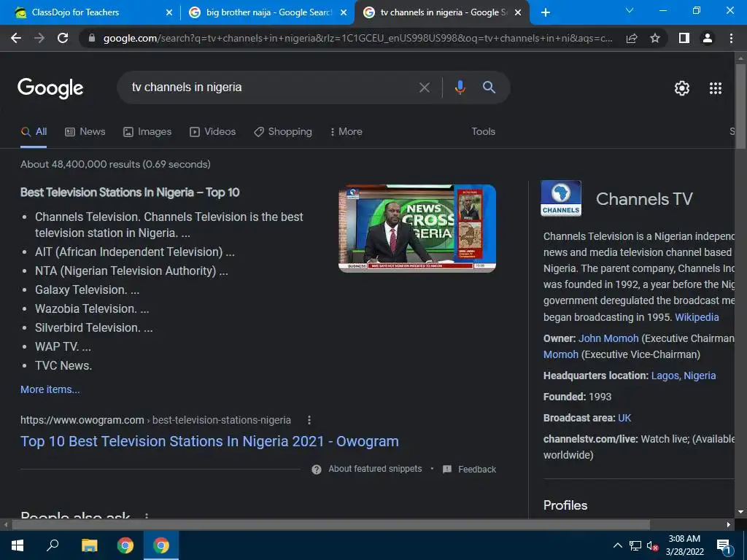This screenshot has width=747, height=560.
Task: Switch to Videos results
Action: click(x=212, y=132)
